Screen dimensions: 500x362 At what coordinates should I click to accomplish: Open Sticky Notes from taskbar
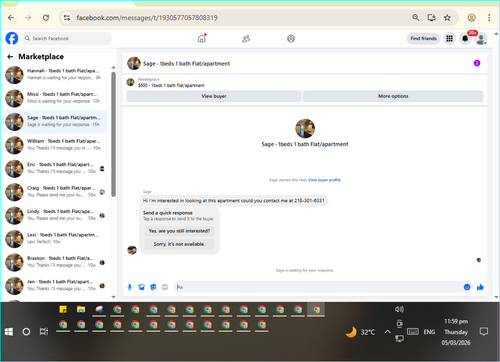click(x=63, y=309)
